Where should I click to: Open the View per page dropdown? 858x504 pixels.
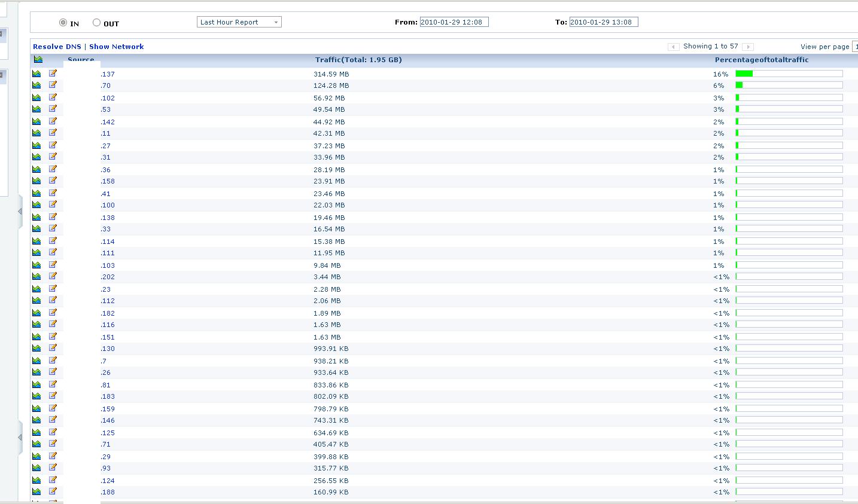tap(855, 47)
